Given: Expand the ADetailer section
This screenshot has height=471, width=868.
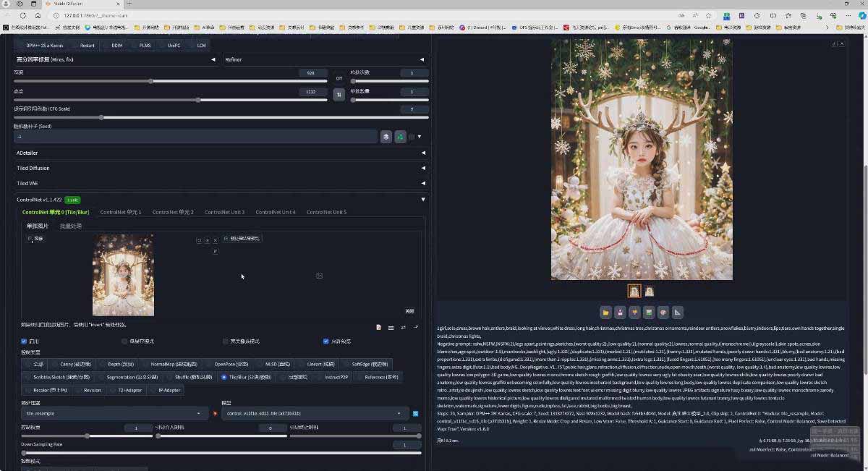Looking at the screenshot, I should point(217,153).
